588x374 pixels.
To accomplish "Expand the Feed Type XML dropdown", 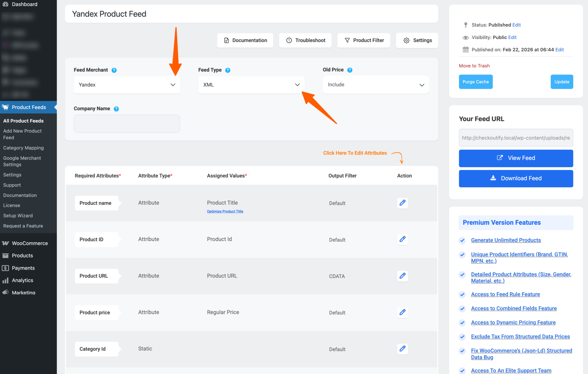I will [251, 85].
